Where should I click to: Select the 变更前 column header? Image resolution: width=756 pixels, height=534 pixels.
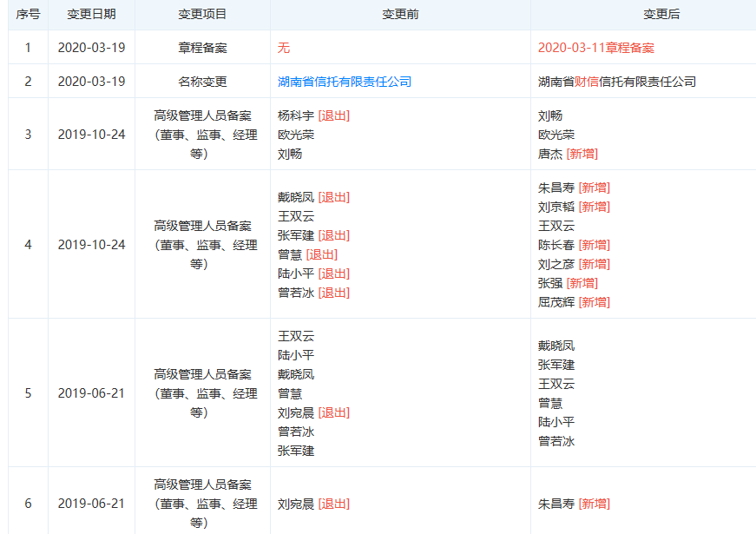click(x=400, y=15)
